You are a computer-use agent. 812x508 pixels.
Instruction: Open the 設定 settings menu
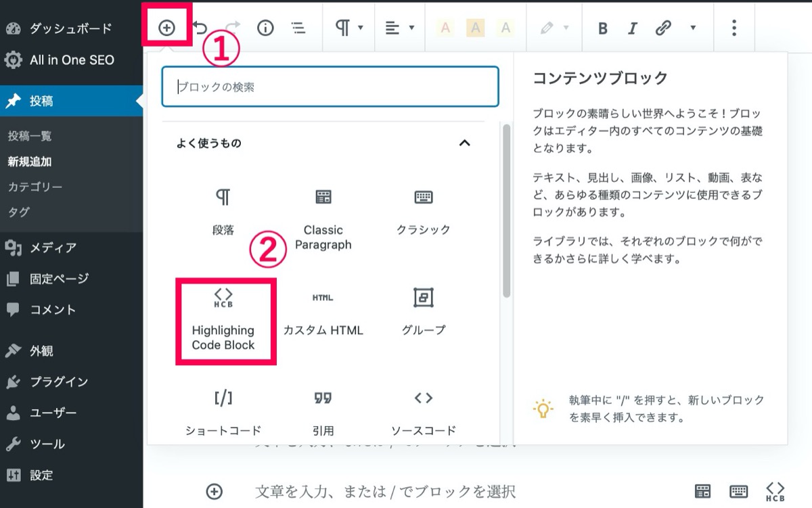[71, 475]
